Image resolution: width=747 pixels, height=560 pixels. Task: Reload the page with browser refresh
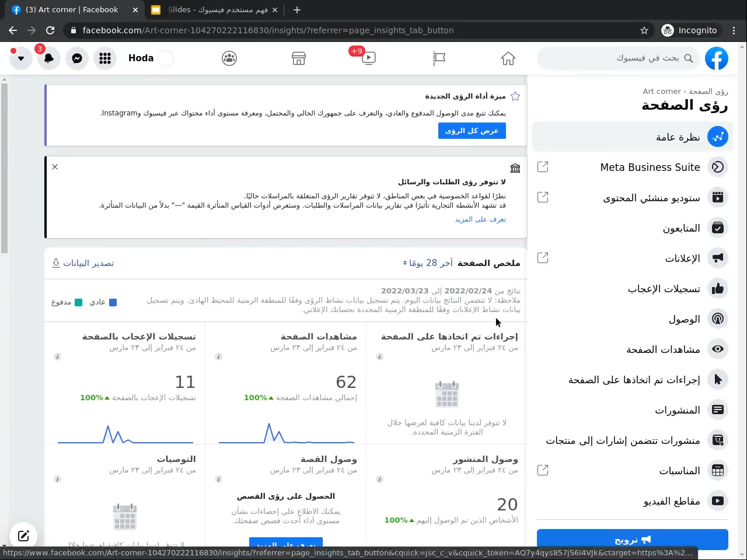pyautogui.click(x=50, y=30)
